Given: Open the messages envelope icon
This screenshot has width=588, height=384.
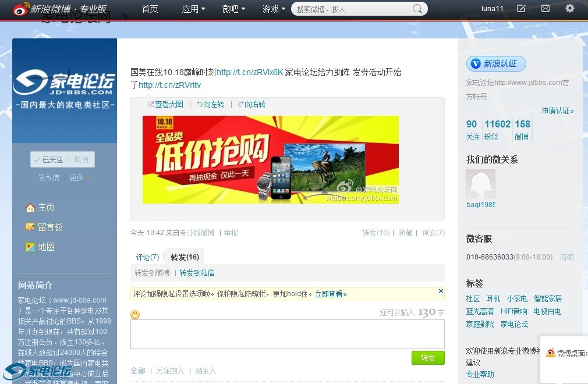Looking at the screenshot, I should (546, 8).
